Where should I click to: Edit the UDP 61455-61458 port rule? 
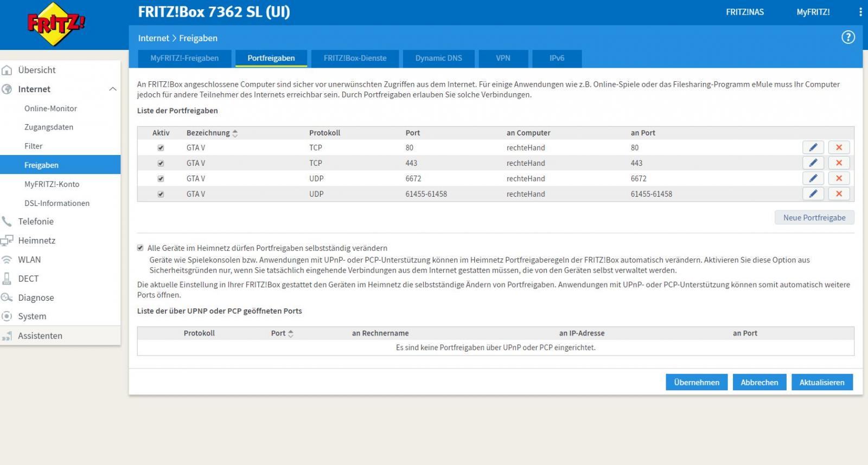813,193
